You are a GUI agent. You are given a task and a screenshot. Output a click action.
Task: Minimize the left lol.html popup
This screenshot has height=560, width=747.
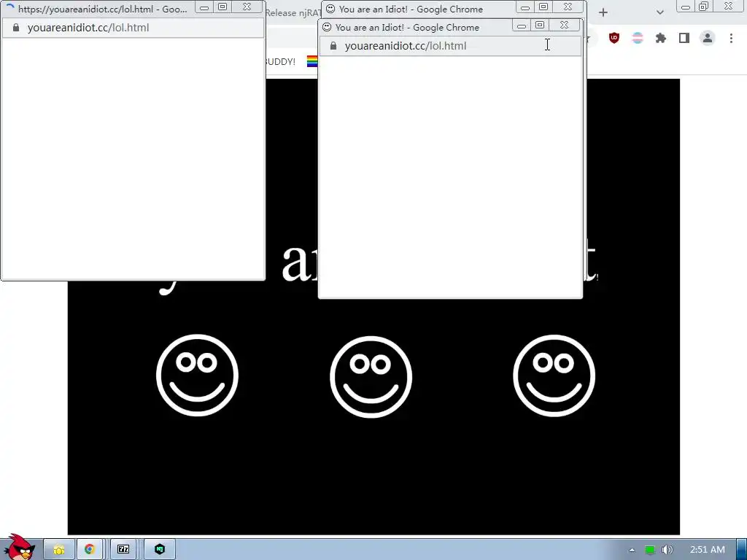[204, 7]
